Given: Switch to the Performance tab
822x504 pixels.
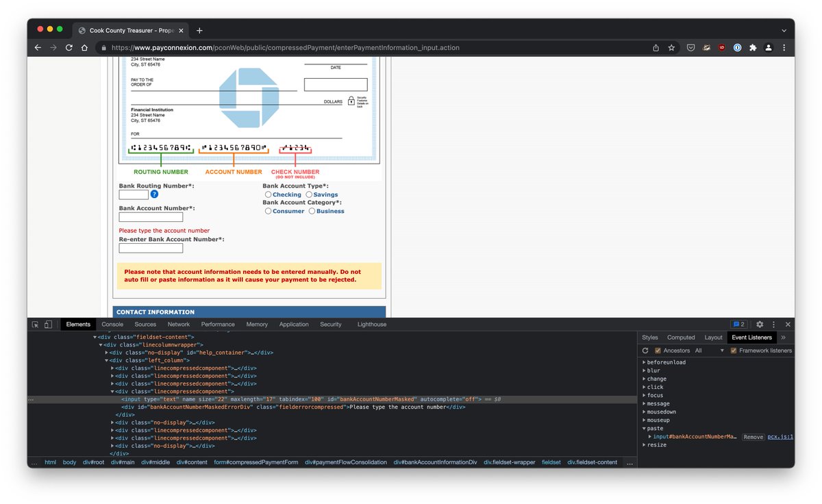Looking at the screenshot, I should [x=218, y=325].
